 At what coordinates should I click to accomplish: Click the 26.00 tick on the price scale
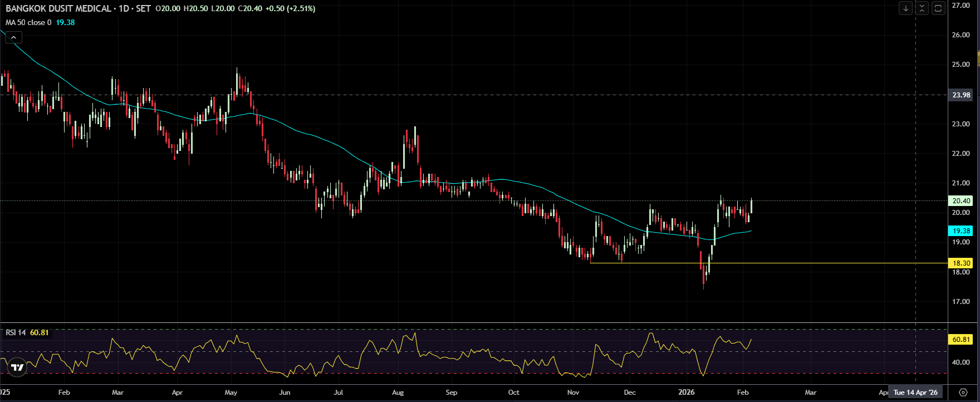click(961, 35)
